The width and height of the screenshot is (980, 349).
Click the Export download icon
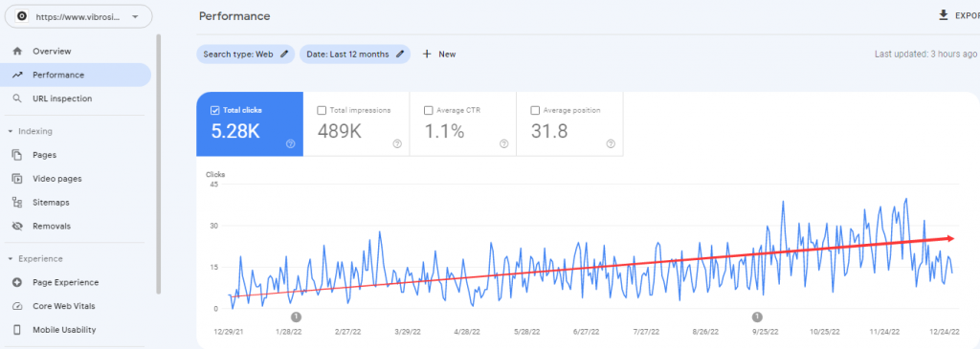point(944,15)
